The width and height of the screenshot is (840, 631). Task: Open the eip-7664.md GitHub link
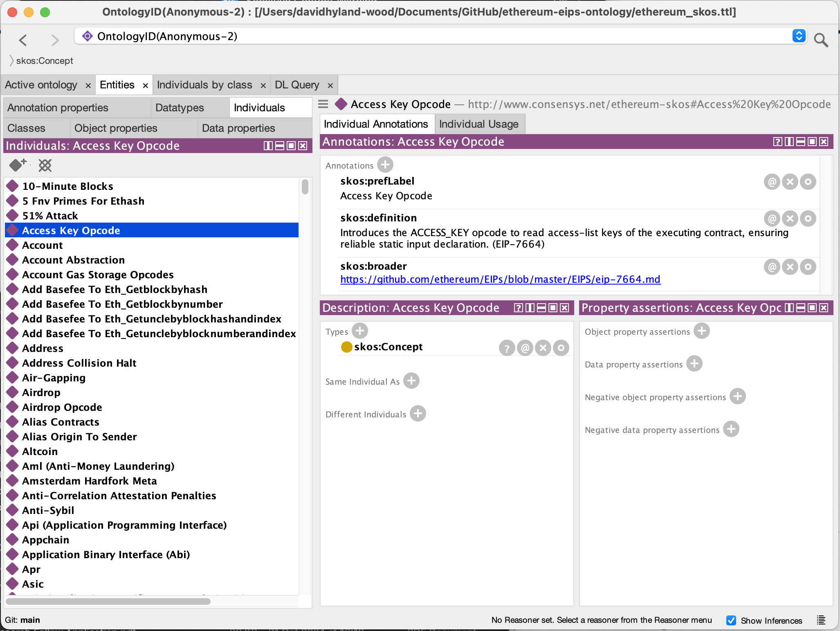click(500, 279)
